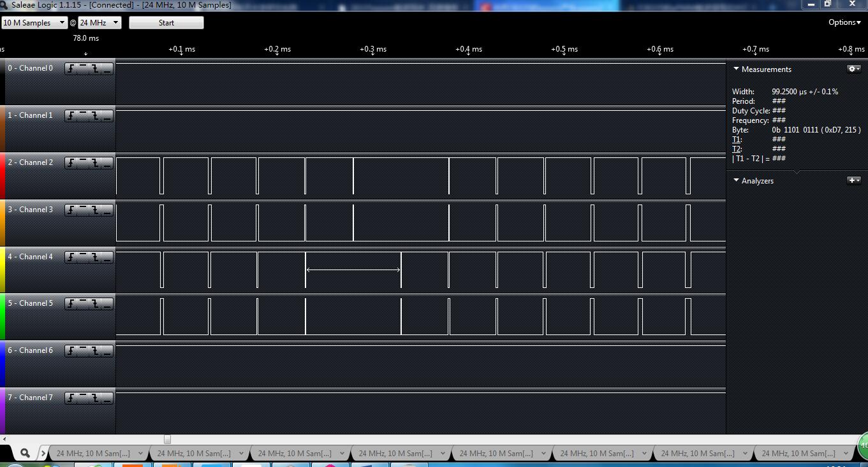The height and width of the screenshot is (467, 868).
Task: Open the 24 MHz sample rate dropdown
Action: click(99, 22)
